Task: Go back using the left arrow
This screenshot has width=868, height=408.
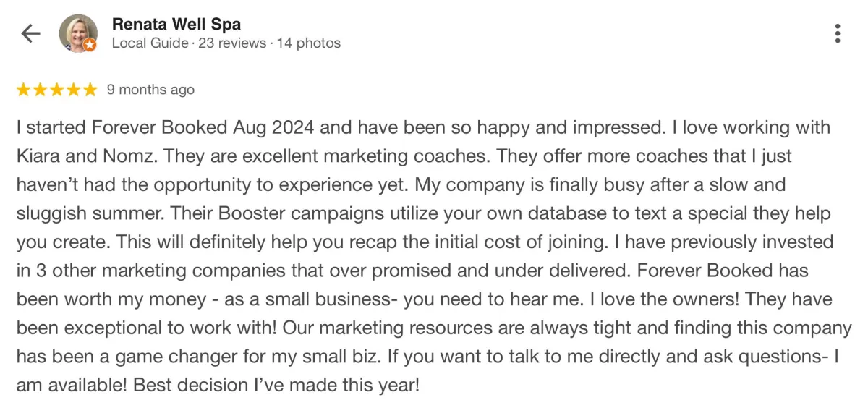Action: (x=30, y=33)
